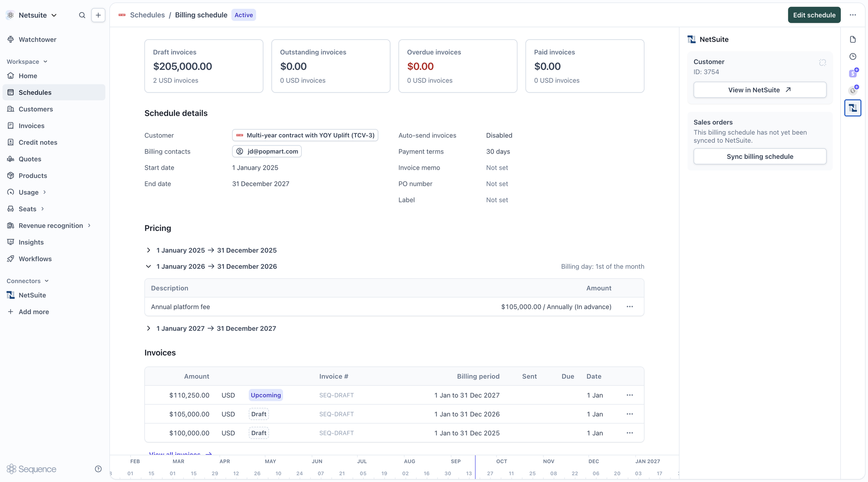868x482 pixels.
Task: Click the Quotes sidebar icon
Action: 11,159
